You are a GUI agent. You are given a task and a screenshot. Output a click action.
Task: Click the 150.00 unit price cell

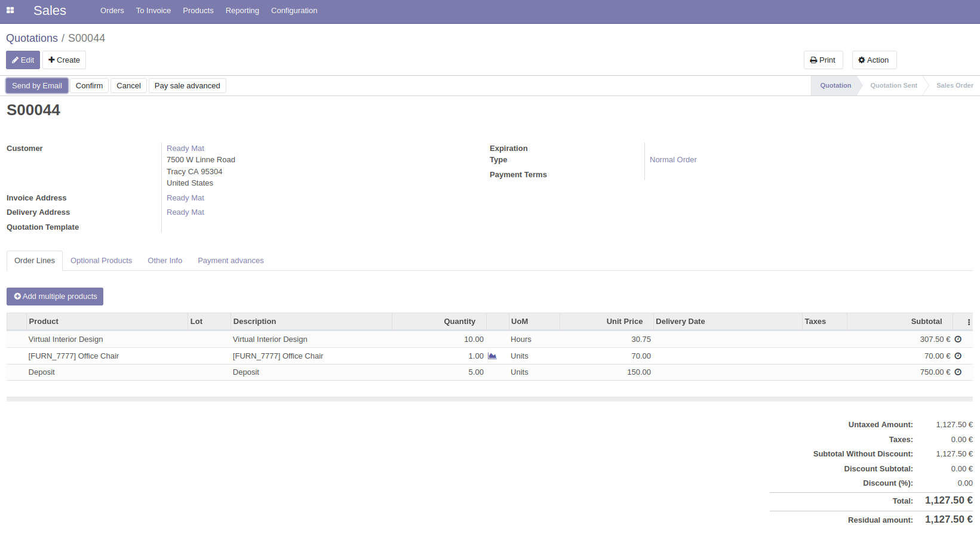coord(606,372)
